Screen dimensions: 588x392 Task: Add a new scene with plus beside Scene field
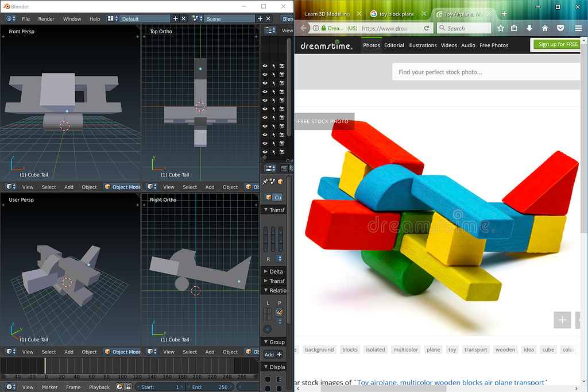click(x=260, y=18)
